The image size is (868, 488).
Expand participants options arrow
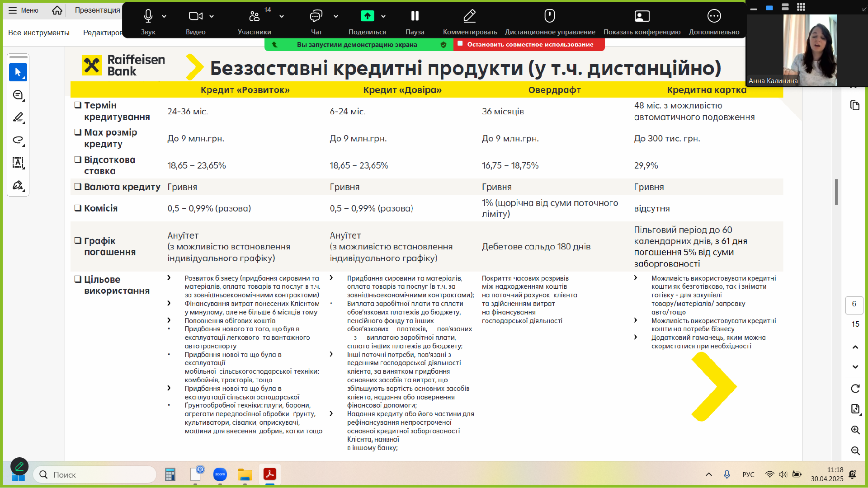[x=282, y=16]
